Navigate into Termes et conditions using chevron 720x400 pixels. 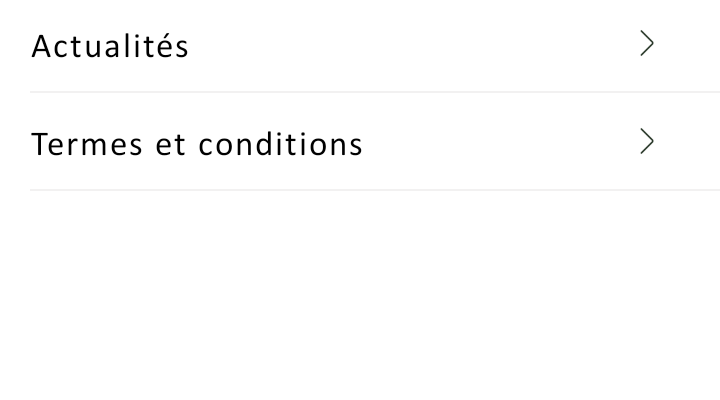tap(647, 143)
